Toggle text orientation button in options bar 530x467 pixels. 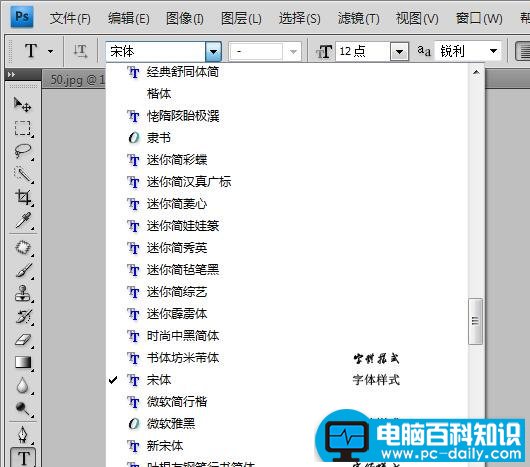pos(80,51)
